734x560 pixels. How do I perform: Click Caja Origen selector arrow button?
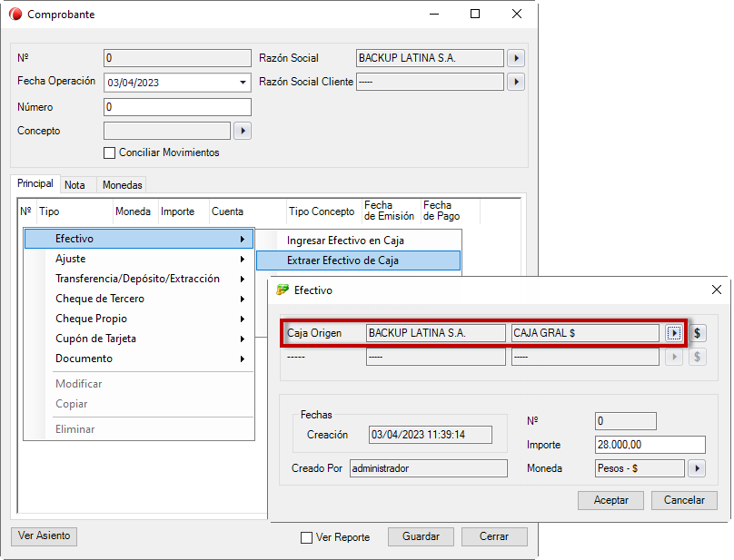674,333
